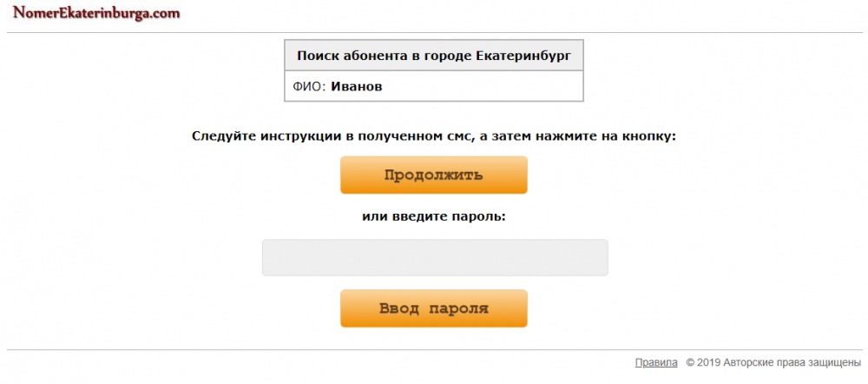Click the © copyright symbol in footer
868x384 pixels.
click(691, 363)
